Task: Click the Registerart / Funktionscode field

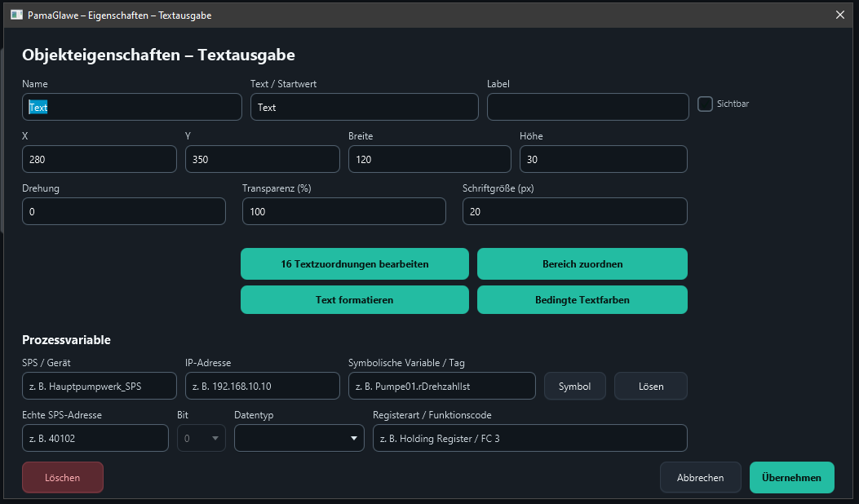Action: click(x=529, y=438)
